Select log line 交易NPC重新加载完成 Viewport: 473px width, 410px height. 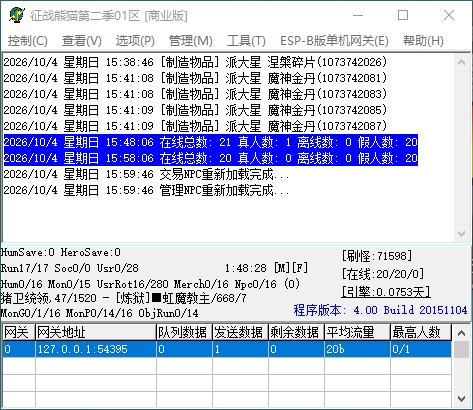pos(146,174)
